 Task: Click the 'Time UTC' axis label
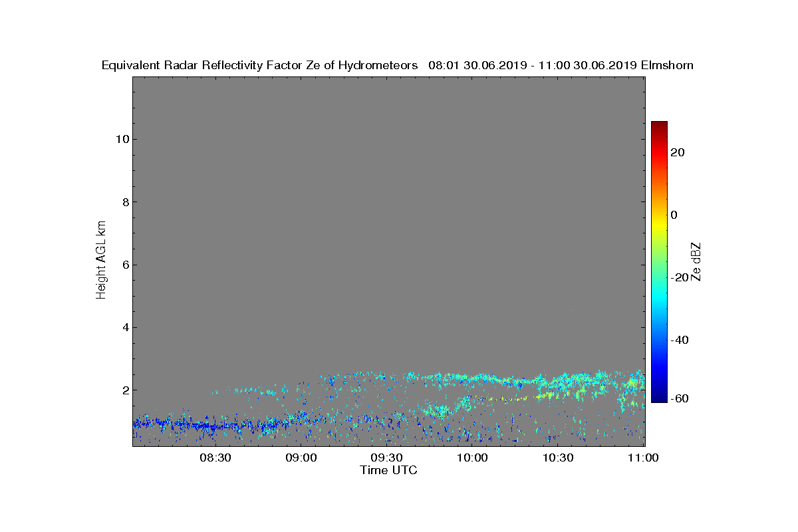[x=389, y=470]
